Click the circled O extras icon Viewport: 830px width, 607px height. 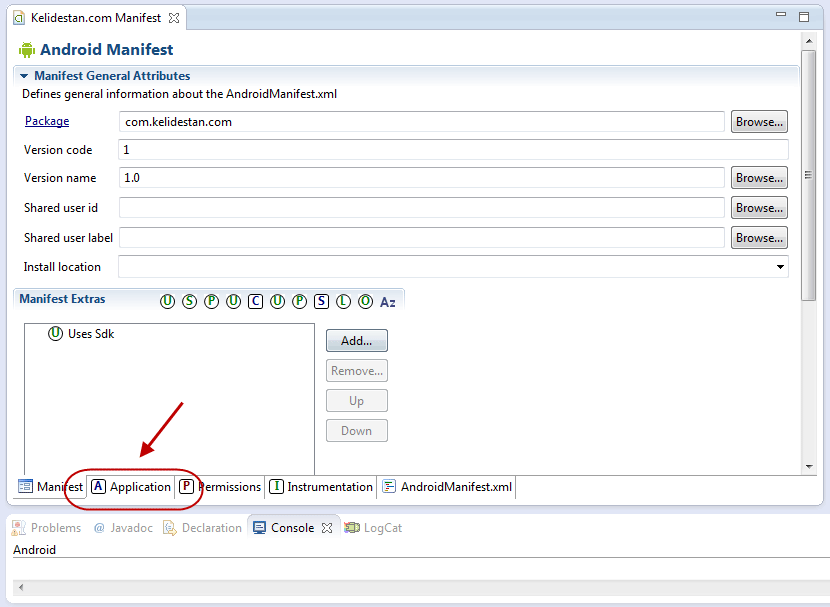(x=365, y=302)
